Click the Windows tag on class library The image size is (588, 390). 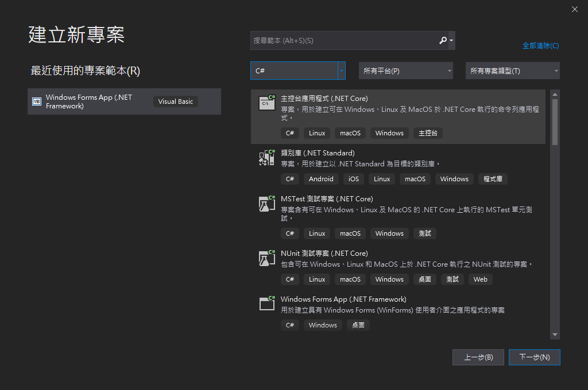[x=454, y=179]
